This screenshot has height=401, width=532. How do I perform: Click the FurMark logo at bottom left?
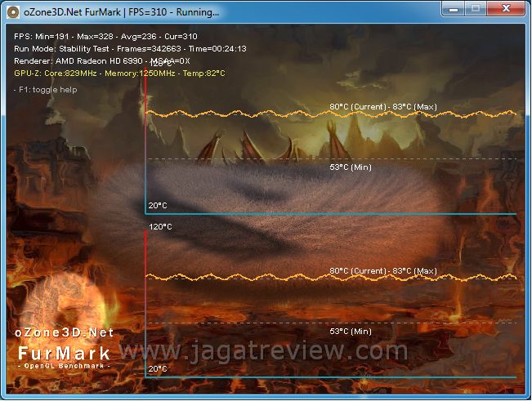click(x=65, y=353)
